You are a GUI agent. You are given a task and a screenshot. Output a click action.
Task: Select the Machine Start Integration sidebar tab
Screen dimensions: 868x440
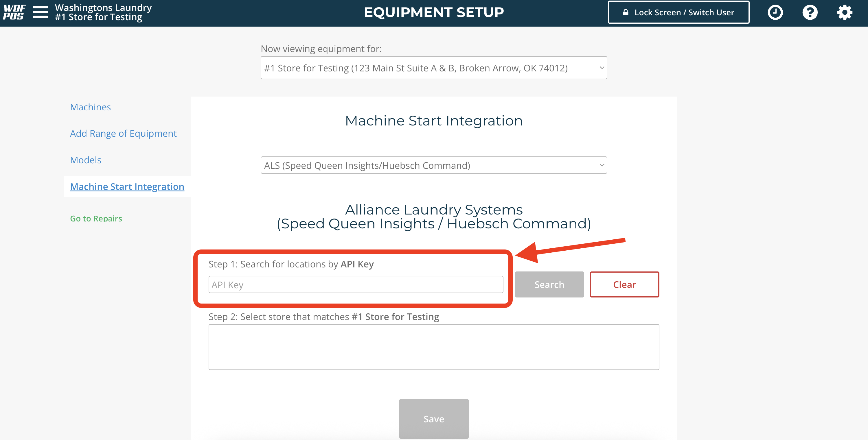coord(127,186)
